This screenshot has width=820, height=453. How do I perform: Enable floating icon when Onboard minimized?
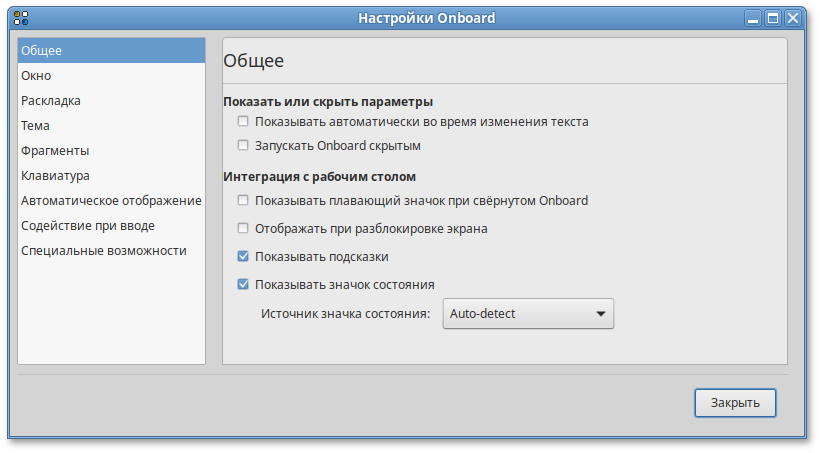(x=243, y=200)
